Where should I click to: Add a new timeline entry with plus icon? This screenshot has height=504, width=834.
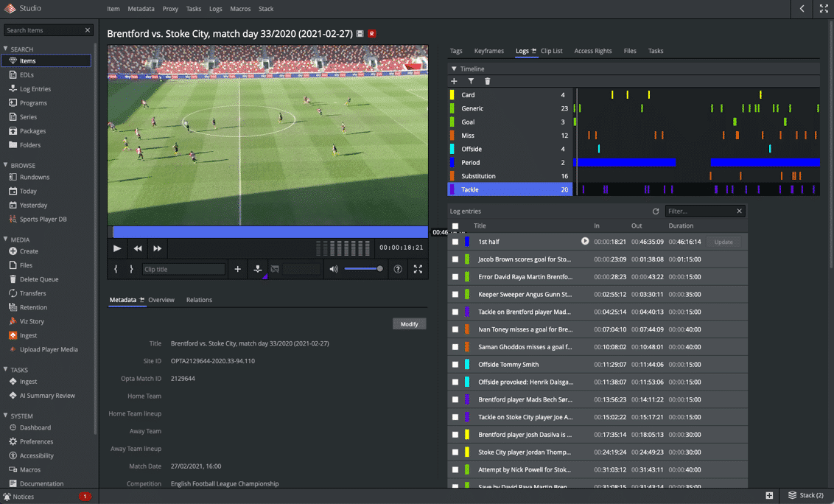454,81
